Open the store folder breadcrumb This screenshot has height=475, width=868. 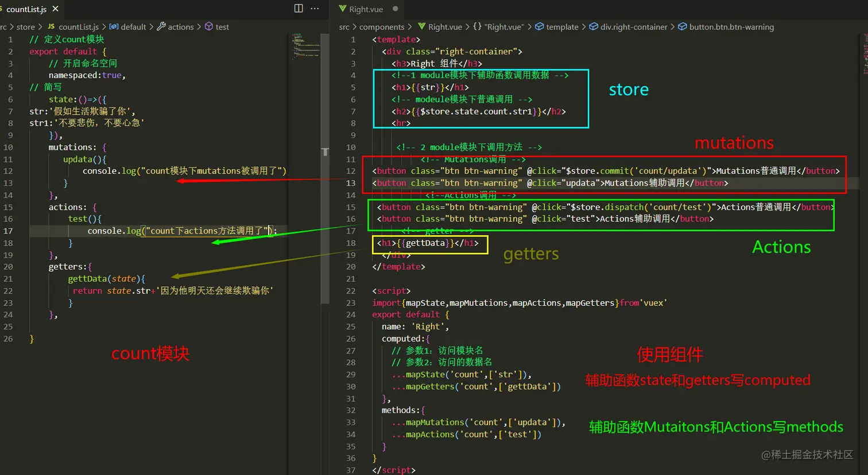(25, 27)
